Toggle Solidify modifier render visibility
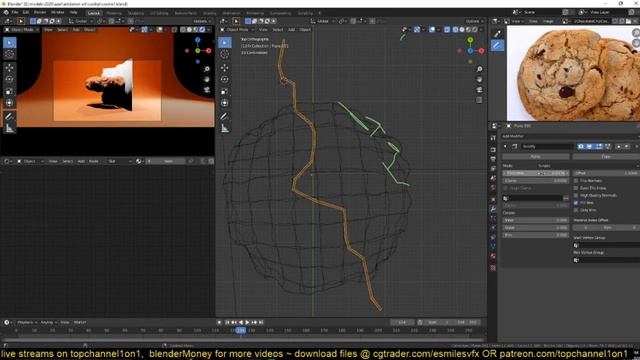This screenshot has width=640, height=360. tap(581, 147)
